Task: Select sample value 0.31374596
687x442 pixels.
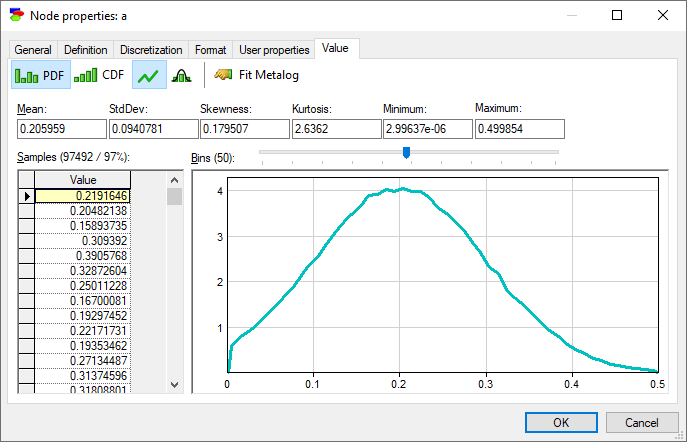Action: tap(82, 375)
